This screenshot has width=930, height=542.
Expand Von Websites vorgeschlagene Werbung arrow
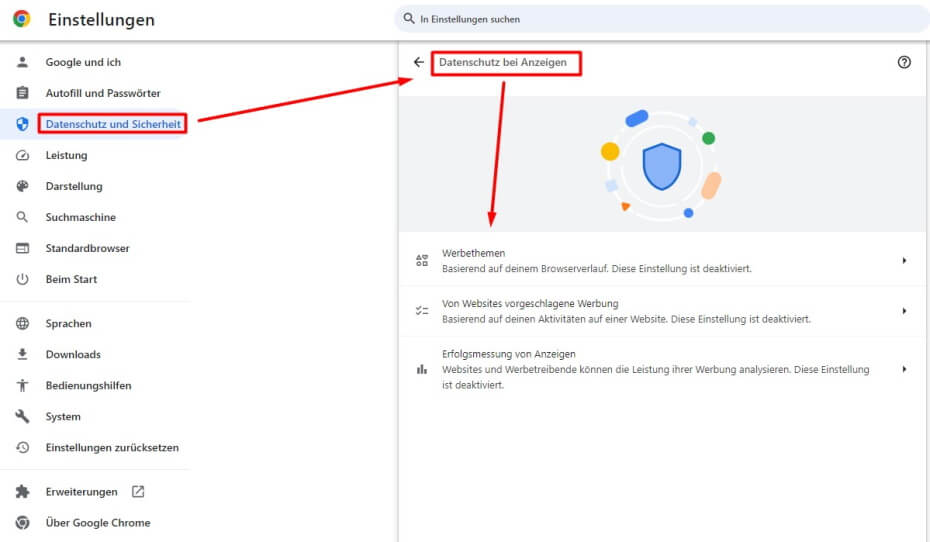click(x=904, y=311)
